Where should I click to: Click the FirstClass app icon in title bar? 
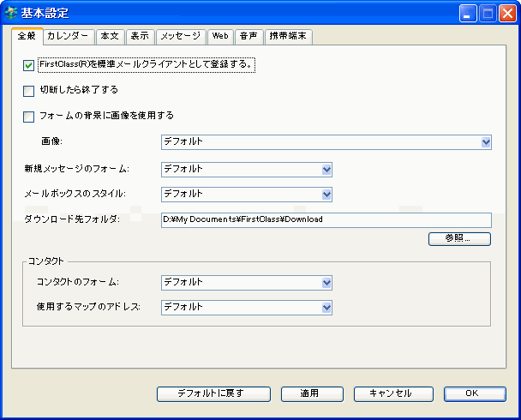click(11, 13)
